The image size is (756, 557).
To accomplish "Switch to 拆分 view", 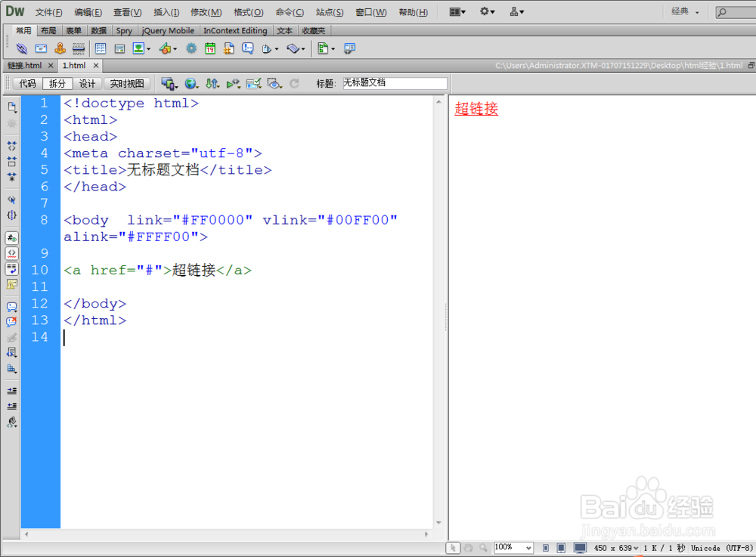I will tap(57, 83).
